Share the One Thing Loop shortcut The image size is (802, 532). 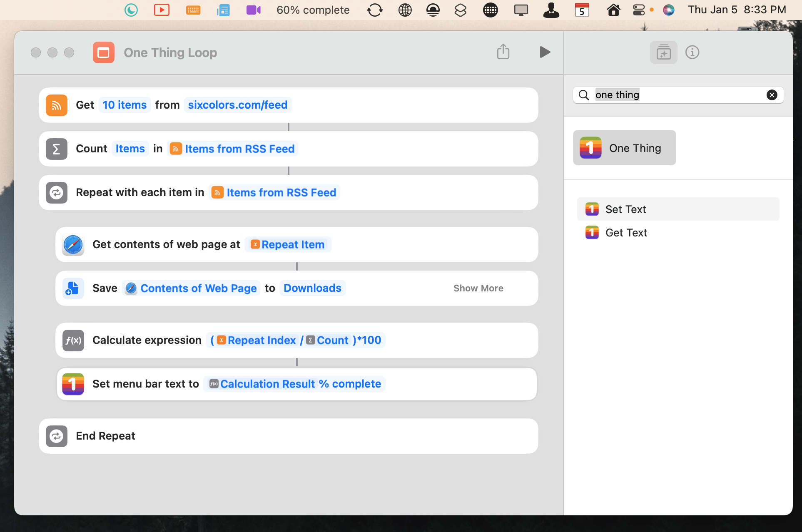point(503,52)
